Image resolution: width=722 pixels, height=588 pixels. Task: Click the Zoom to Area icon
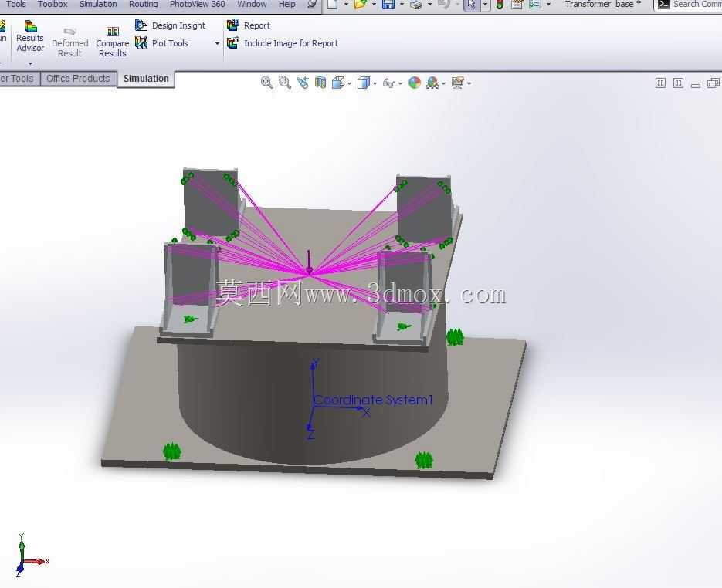285,83
